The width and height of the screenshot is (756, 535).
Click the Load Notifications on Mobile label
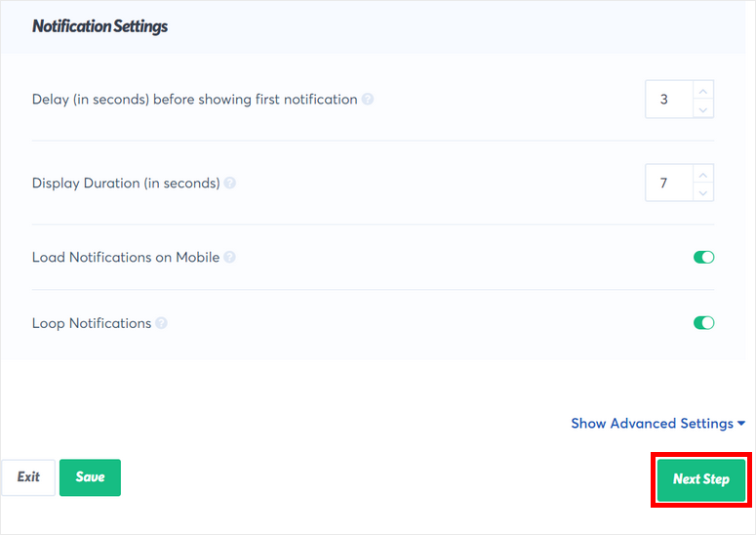click(126, 258)
